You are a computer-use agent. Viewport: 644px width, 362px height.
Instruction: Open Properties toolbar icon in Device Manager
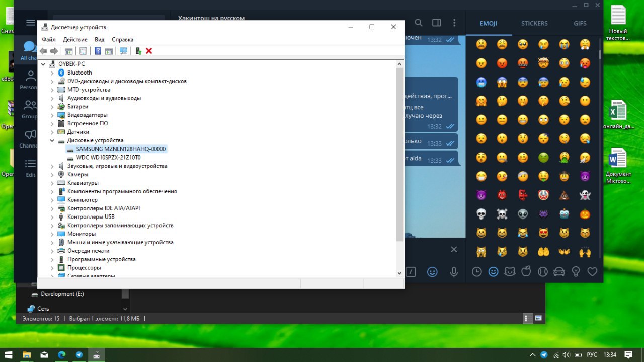(83, 51)
